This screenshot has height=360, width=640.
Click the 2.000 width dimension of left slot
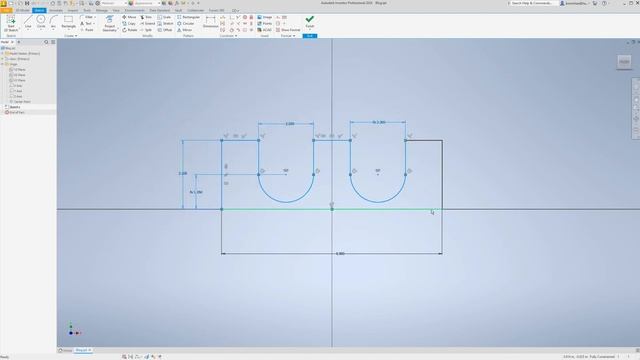pyautogui.click(x=289, y=124)
